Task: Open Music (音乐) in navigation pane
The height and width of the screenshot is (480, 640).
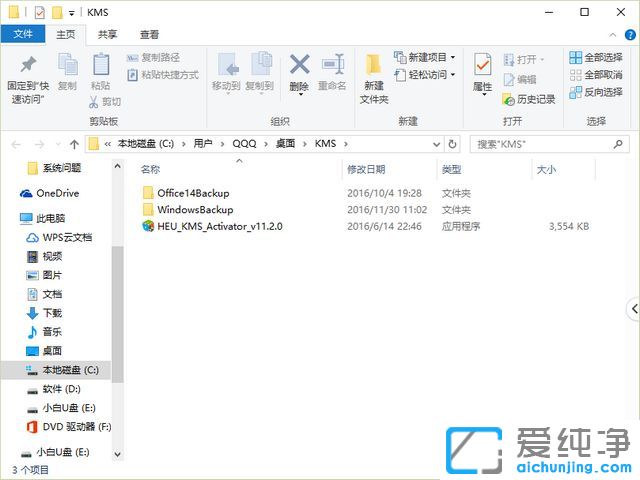Action: pos(44,332)
